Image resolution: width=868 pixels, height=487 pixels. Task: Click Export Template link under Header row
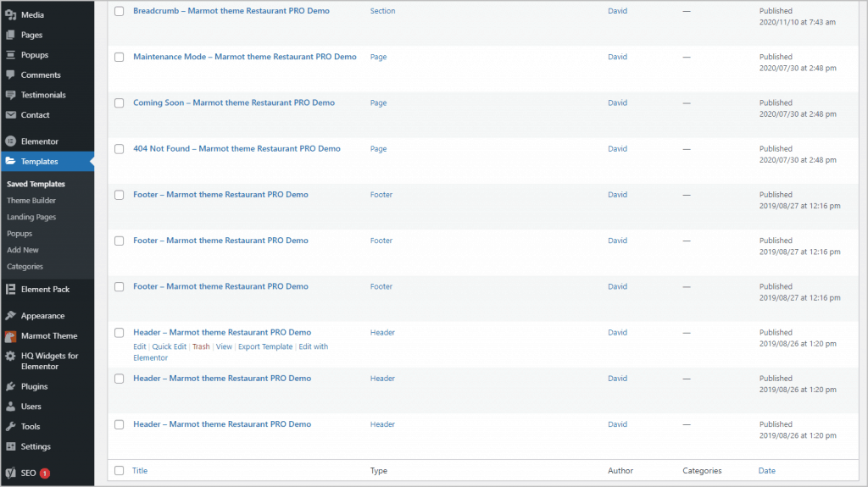[265, 347]
